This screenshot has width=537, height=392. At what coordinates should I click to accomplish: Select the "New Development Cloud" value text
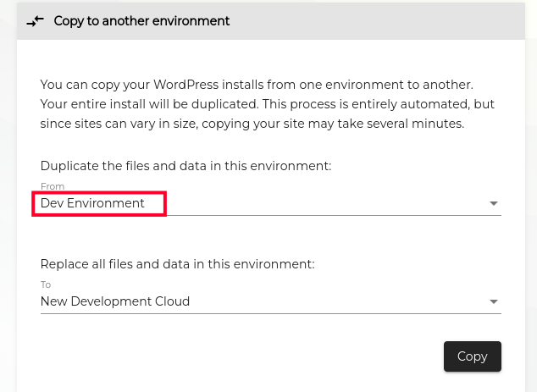coord(115,301)
